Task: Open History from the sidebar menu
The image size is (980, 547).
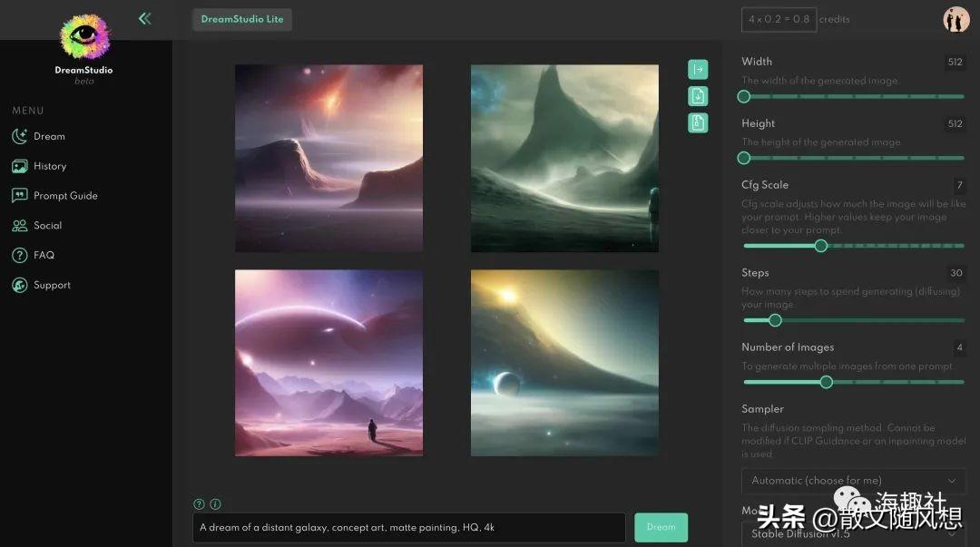Action: pos(50,166)
